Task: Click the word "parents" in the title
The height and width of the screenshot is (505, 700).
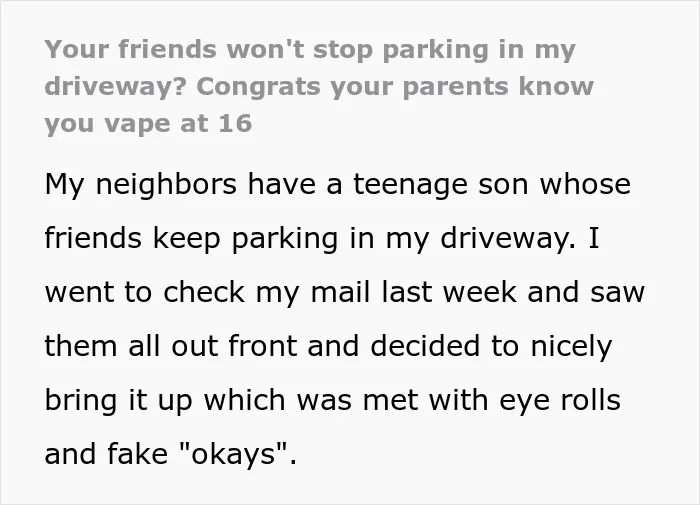Action: [455, 87]
